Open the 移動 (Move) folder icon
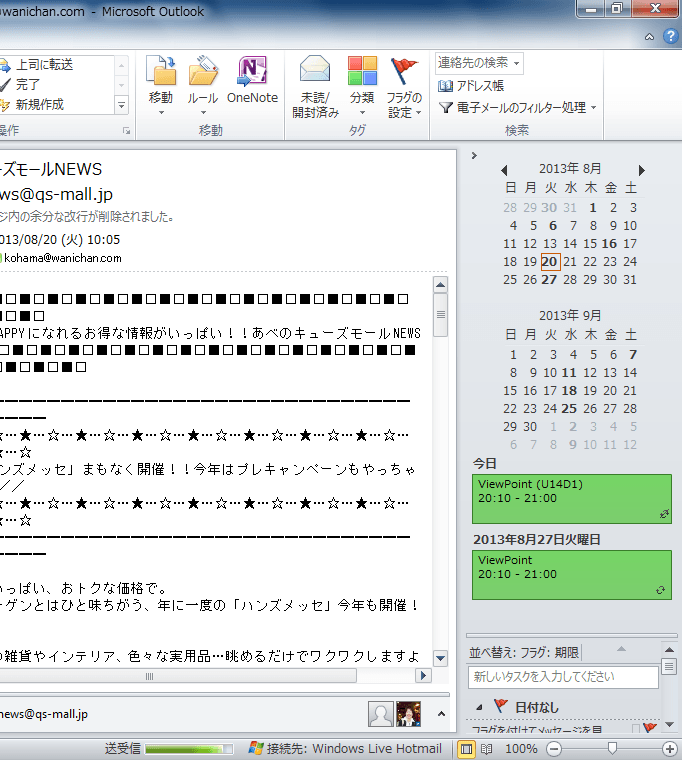 tap(160, 71)
